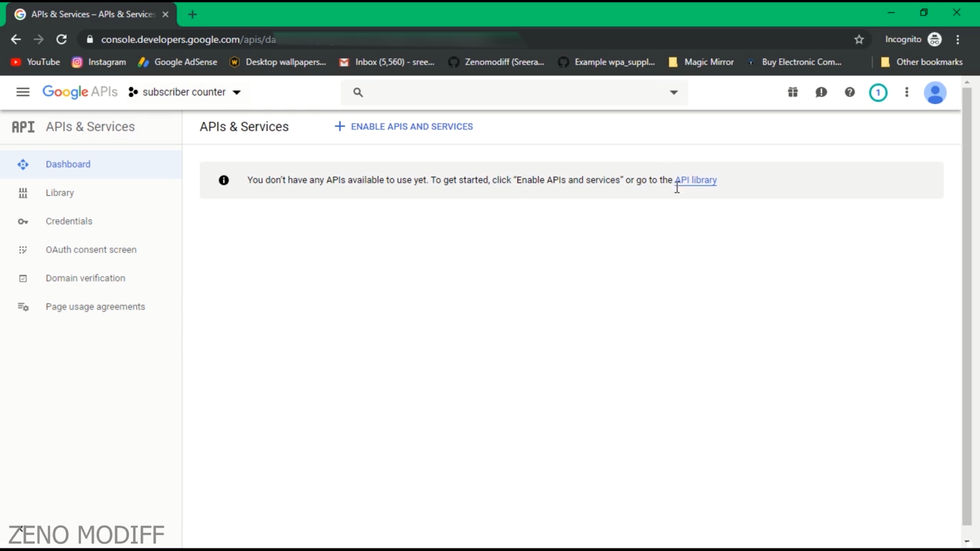Click the Google account avatar
Image resolution: width=980 pixels, height=551 pixels.
coord(935,93)
